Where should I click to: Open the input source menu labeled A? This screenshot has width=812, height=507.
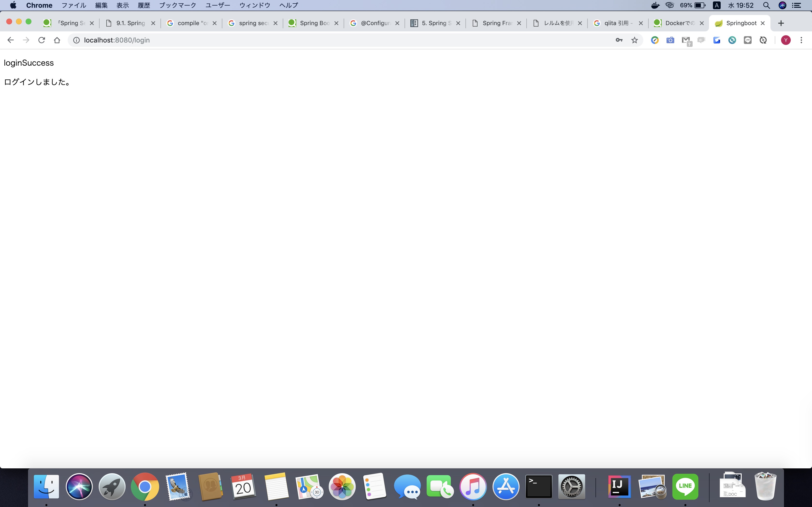click(x=717, y=5)
